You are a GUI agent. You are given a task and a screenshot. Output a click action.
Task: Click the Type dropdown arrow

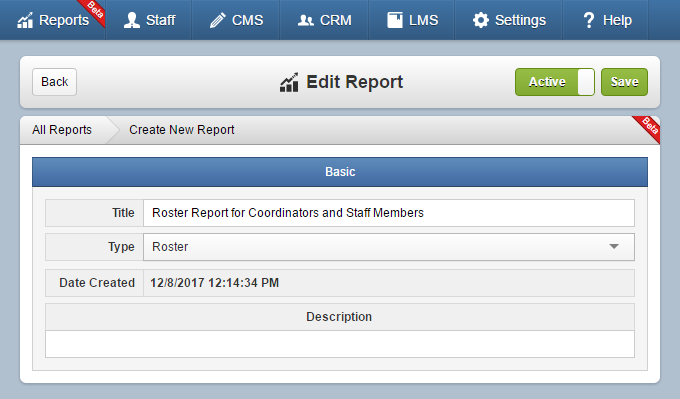[614, 247]
